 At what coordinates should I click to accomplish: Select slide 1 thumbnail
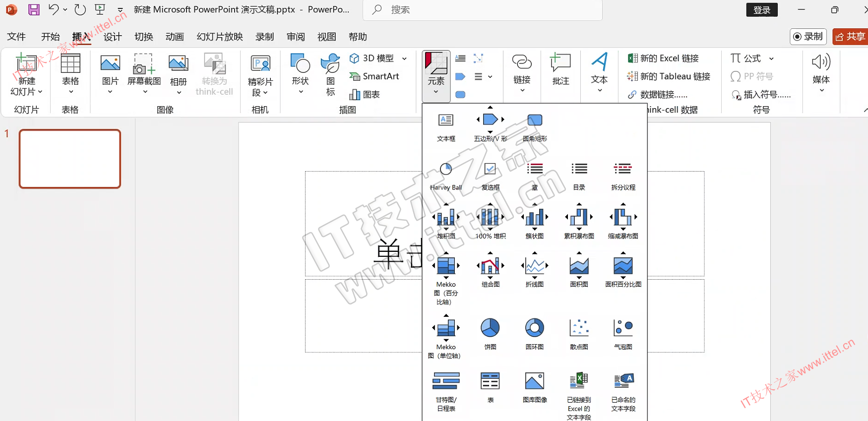(70, 159)
